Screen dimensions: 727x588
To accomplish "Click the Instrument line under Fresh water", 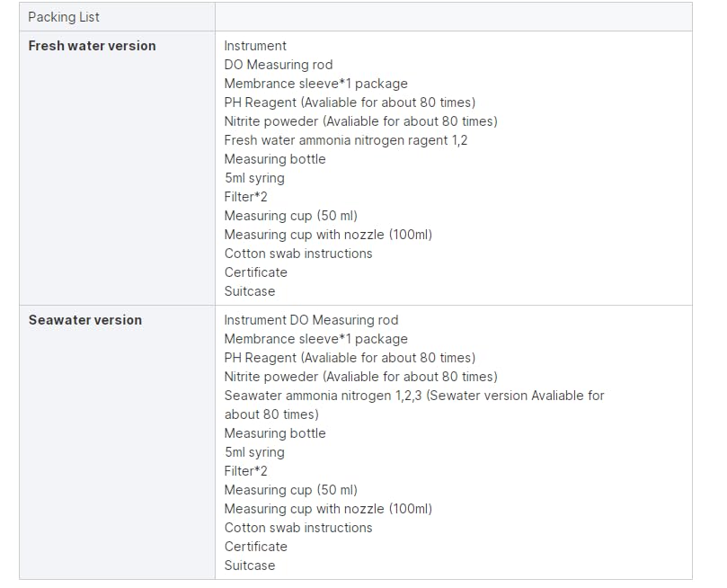I will pyautogui.click(x=255, y=46).
